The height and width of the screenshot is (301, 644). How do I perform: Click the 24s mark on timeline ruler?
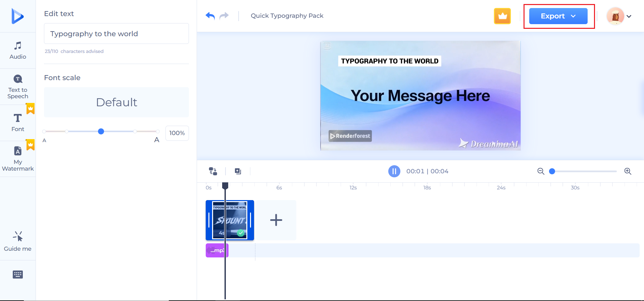[x=501, y=188]
